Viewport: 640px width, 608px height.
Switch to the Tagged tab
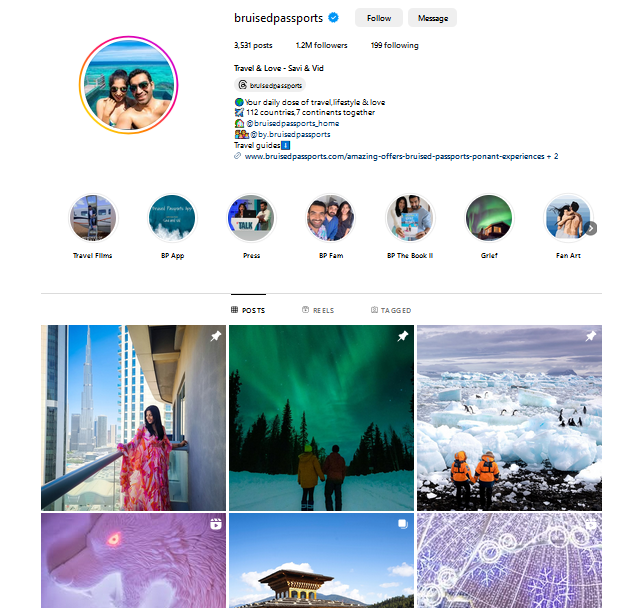[391, 310]
